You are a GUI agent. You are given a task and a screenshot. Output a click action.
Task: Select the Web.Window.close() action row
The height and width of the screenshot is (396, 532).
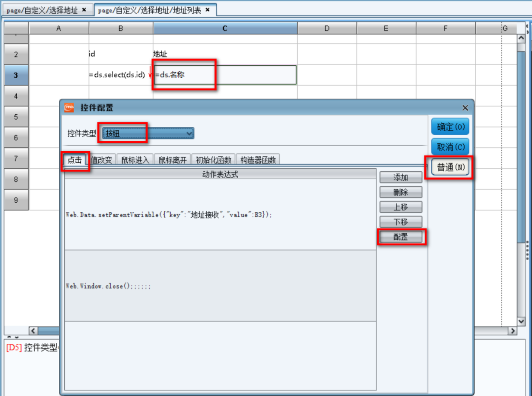tap(221, 286)
